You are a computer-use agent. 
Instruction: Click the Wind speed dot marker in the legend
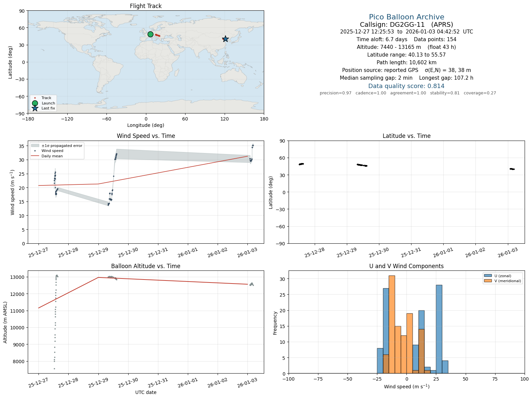point(35,151)
